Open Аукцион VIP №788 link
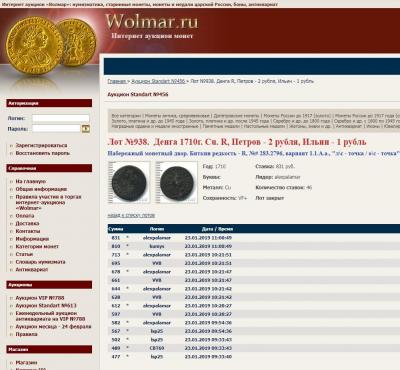Screen dimensions: 400x370 pyautogui.click(x=40, y=298)
